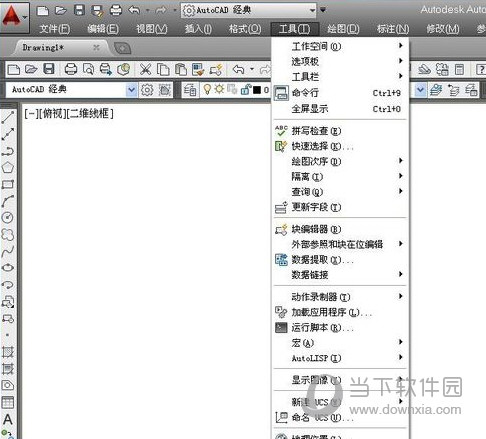This screenshot has width=486, height=439.
Task: Select the Line draw tool
Action: 8,118
